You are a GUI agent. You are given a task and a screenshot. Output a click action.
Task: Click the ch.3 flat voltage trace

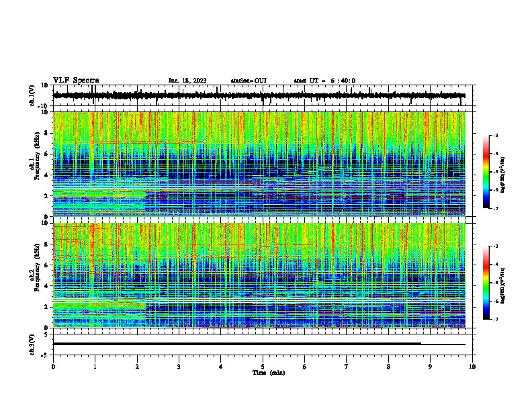[259, 344]
